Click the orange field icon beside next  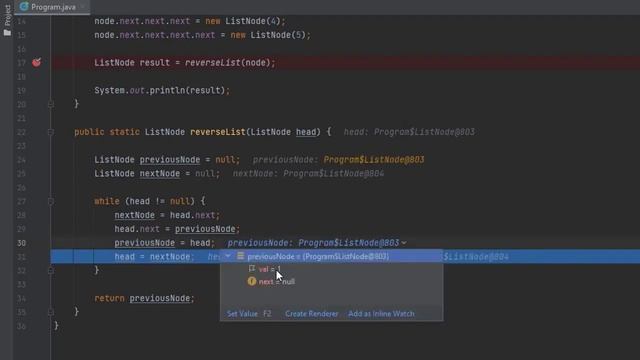coord(251,281)
